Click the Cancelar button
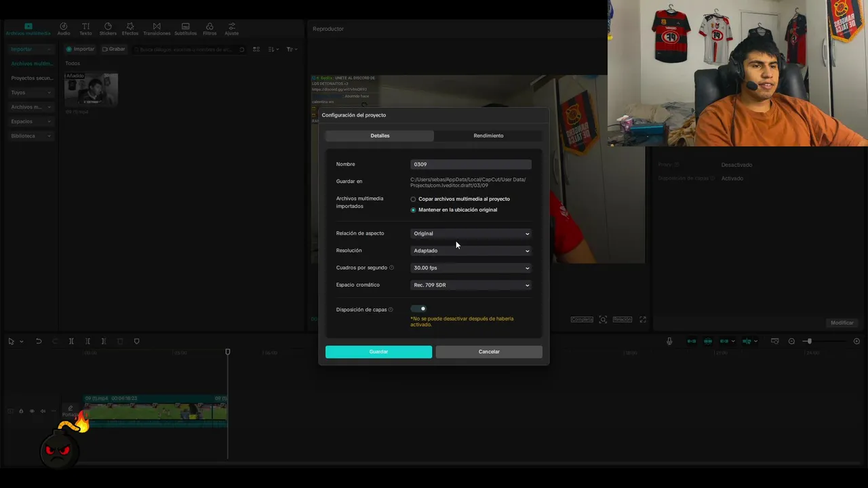 [489, 352]
